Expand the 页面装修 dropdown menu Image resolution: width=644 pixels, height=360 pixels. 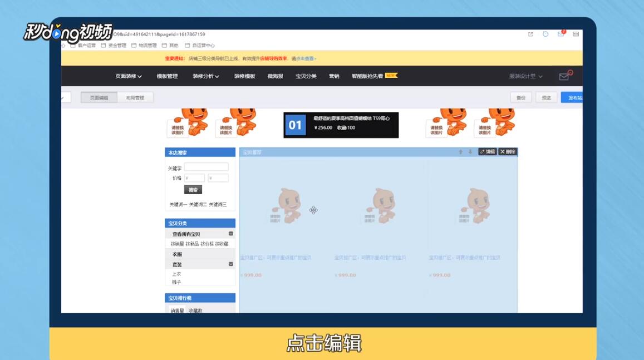coord(129,76)
